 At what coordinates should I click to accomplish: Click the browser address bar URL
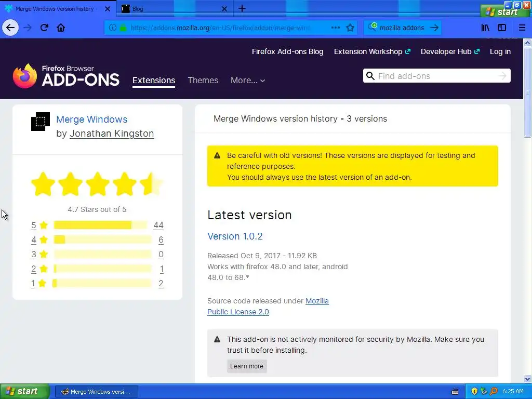point(220,28)
